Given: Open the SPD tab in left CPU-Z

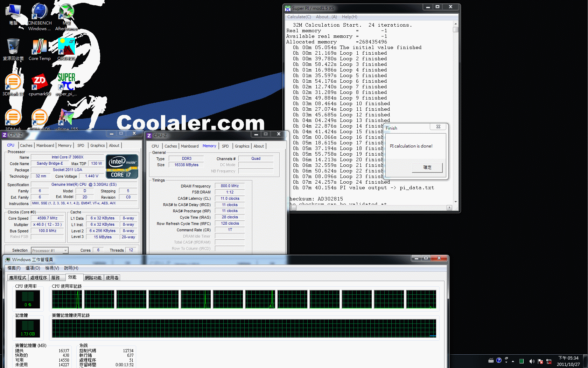Looking at the screenshot, I should pos(81,145).
